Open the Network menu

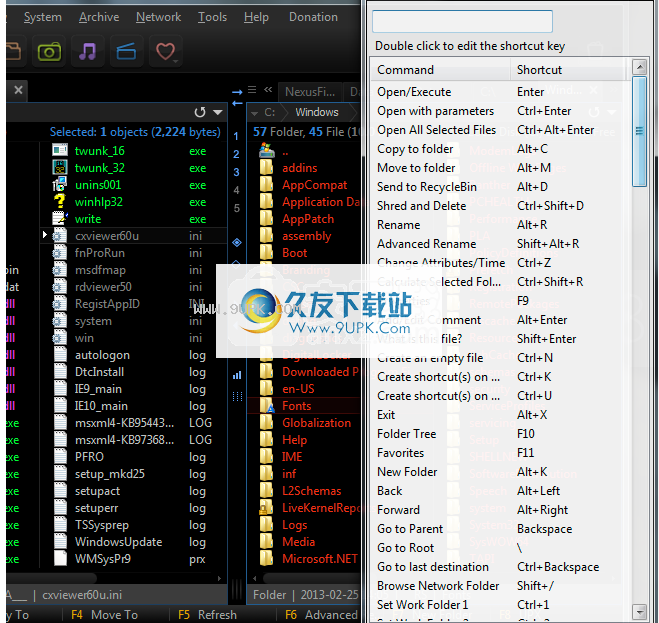point(158,17)
